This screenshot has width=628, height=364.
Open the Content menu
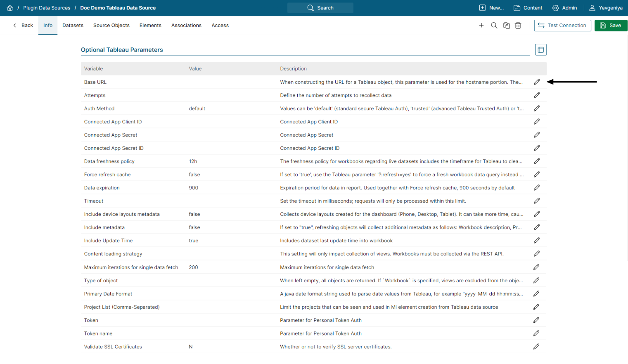[x=528, y=8]
